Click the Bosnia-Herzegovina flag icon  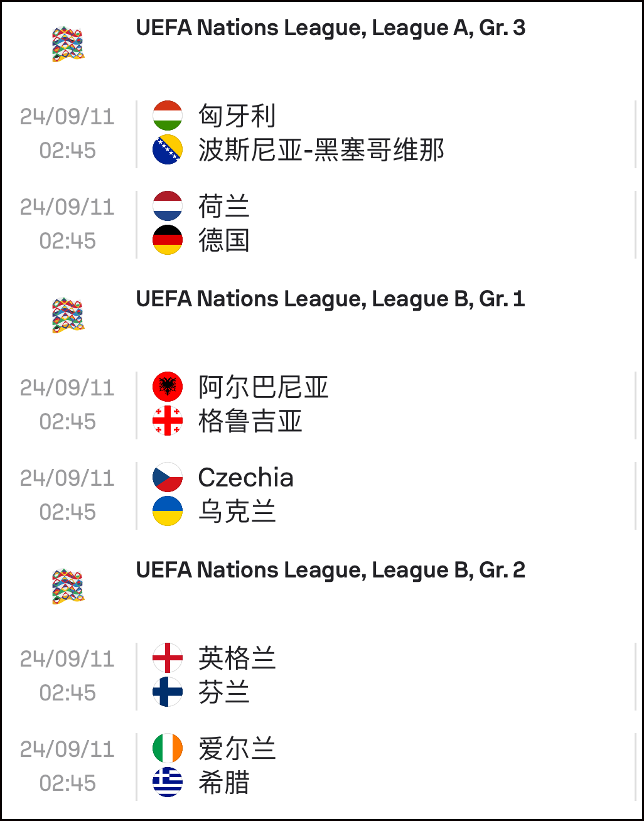168,149
